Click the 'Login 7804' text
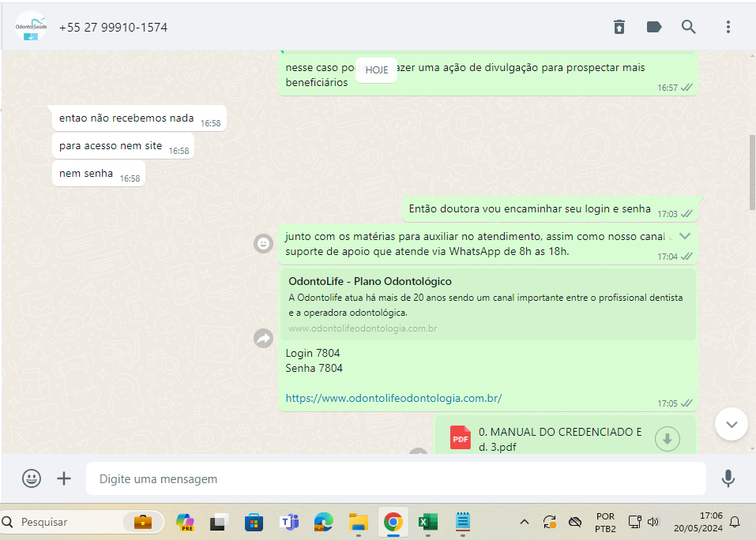The height and width of the screenshot is (540, 756). 312,353
